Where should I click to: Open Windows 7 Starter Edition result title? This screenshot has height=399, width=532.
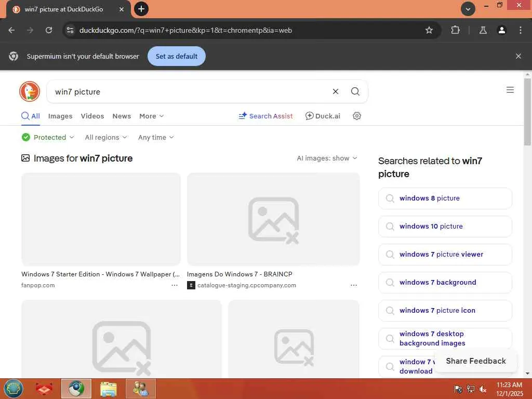(100, 274)
